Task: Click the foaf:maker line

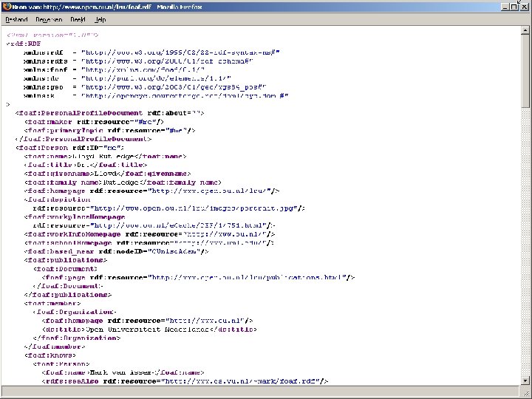Action: pos(94,122)
